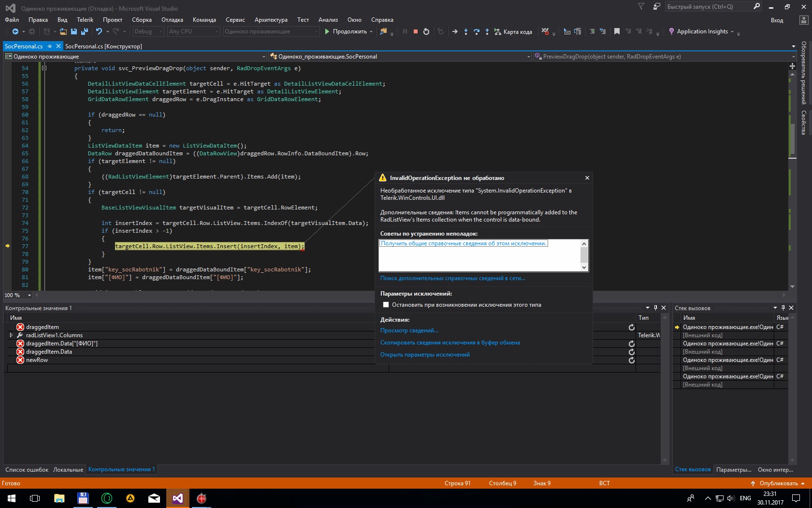Pin the SocPersonal.cs tab
812x508 pixels.
(50, 46)
